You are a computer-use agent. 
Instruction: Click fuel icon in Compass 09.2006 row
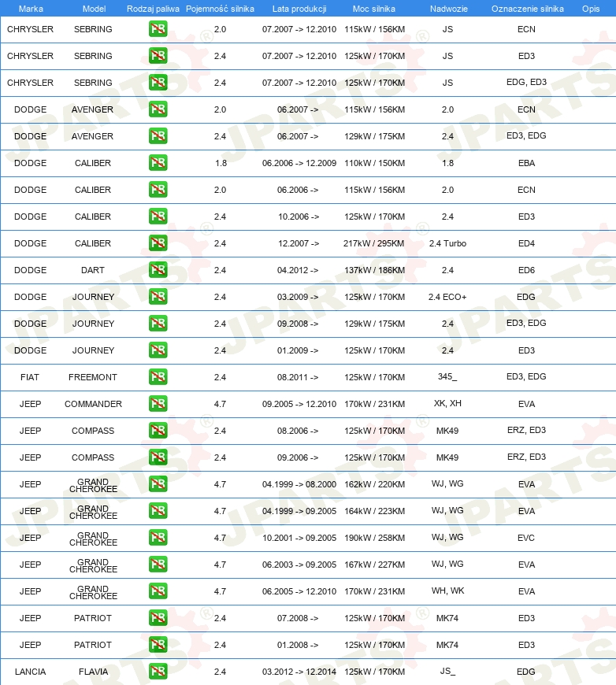click(x=158, y=457)
